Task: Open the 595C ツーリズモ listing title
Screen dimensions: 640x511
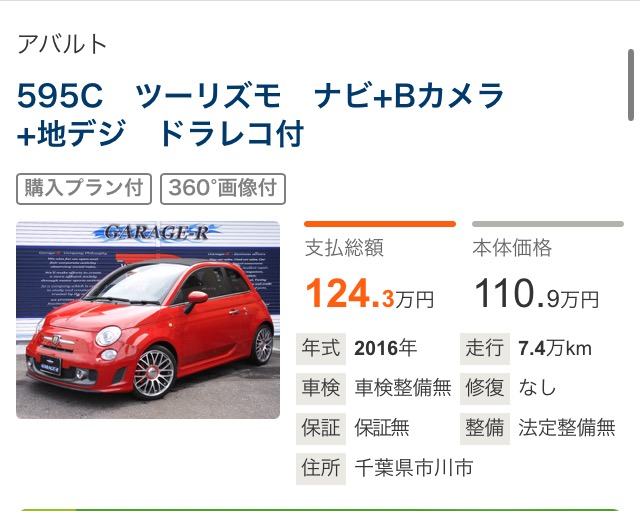Action: pos(261,115)
